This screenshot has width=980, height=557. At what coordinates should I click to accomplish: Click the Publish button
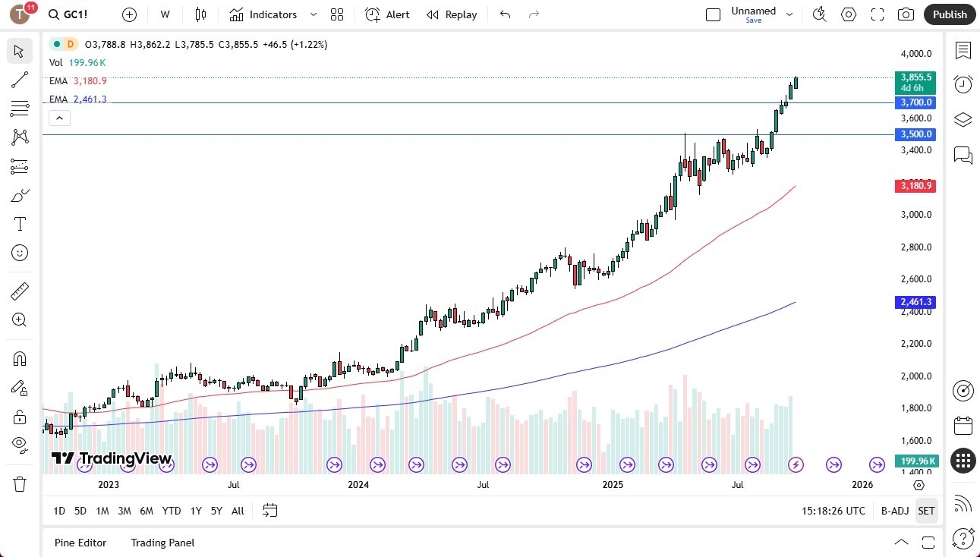pos(949,14)
